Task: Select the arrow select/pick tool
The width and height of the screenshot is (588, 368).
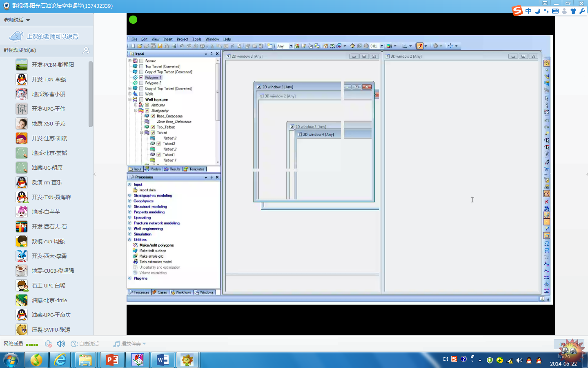Action: (546, 98)
